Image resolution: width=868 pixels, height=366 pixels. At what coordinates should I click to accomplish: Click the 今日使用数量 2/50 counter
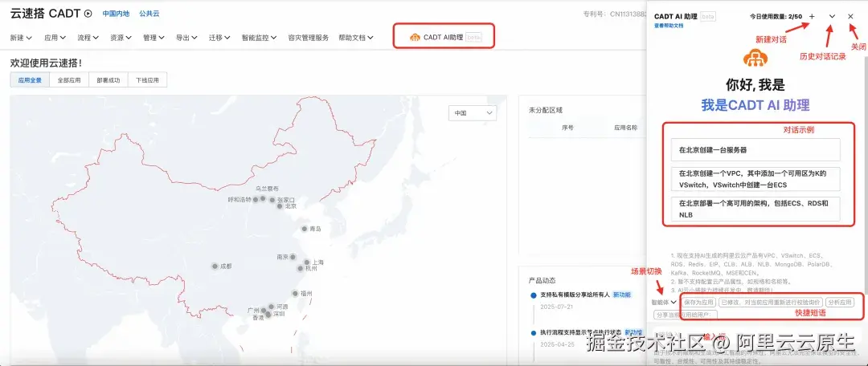pyautogui.click(x=776, y=17)
